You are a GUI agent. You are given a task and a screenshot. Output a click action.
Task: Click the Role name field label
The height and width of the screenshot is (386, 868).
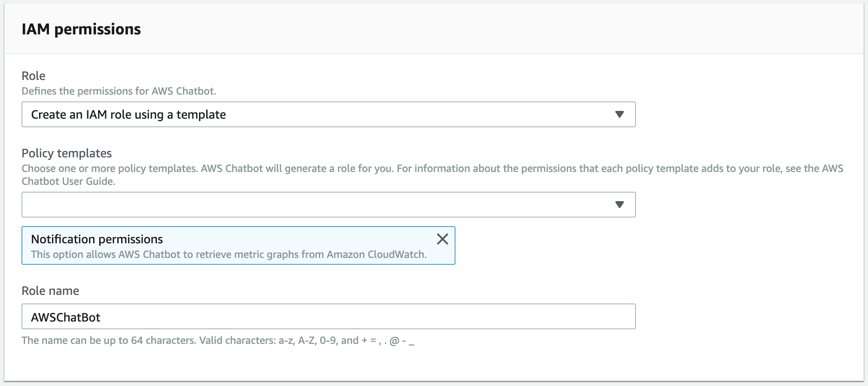[x=50, y=291]
